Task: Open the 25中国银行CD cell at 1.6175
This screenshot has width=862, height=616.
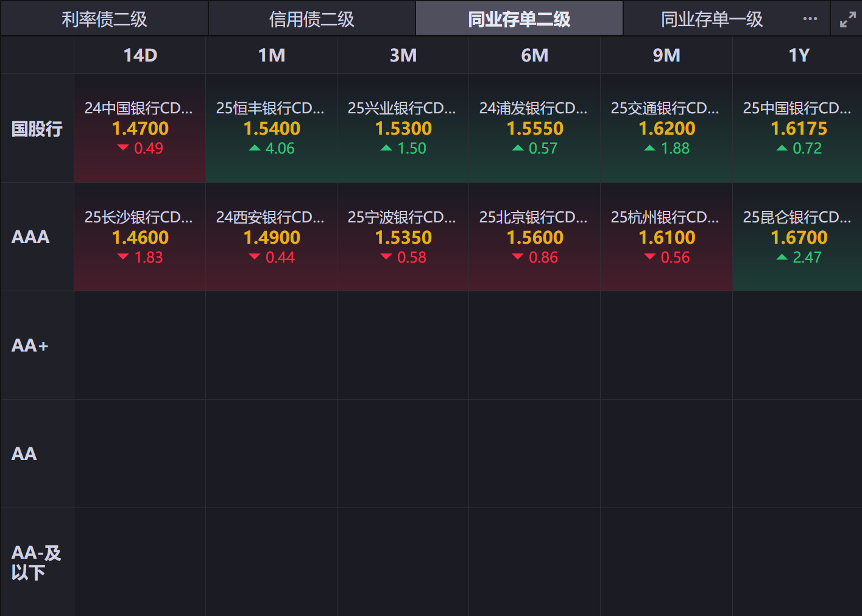Action: [x=797, y=129]
